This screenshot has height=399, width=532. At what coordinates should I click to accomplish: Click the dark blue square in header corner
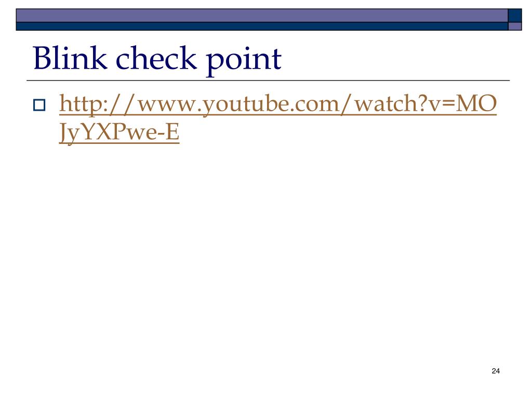click(515, 16)
